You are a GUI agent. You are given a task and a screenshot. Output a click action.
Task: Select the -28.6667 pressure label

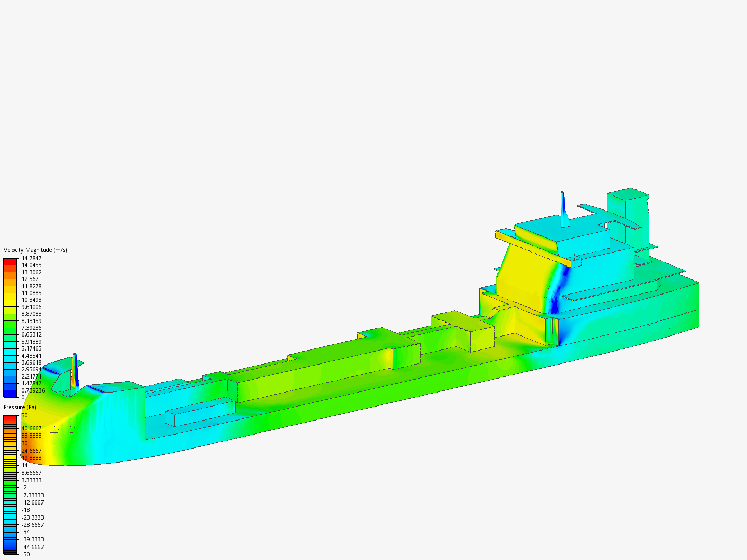(x=33, y=525)
